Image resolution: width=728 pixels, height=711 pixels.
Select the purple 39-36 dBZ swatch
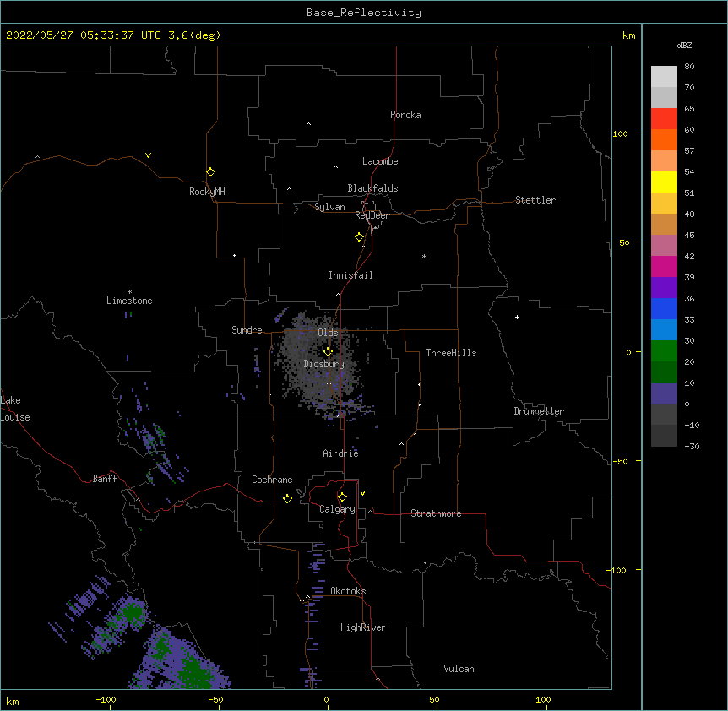pos(664,288)
